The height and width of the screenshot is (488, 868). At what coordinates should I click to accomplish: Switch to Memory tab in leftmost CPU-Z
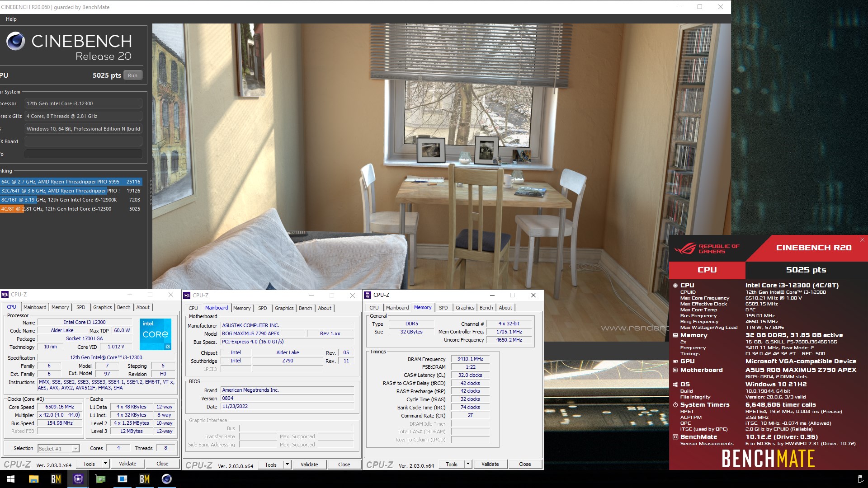(x=60, y=307)
